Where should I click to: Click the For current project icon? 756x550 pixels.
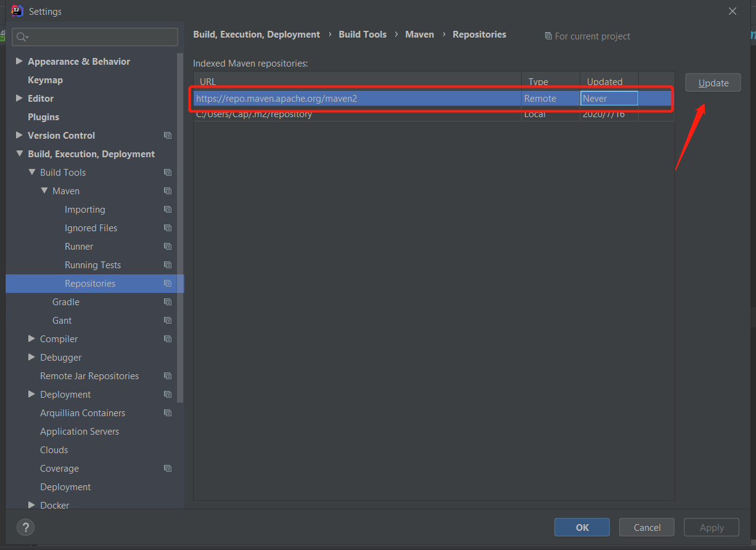coord(548,36)
